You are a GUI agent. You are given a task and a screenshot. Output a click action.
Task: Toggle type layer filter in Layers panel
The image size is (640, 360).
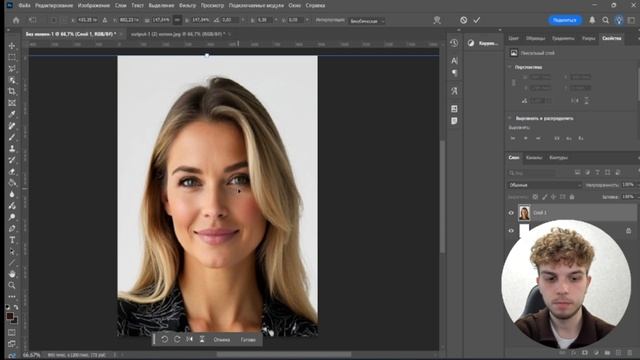point(598,173)
